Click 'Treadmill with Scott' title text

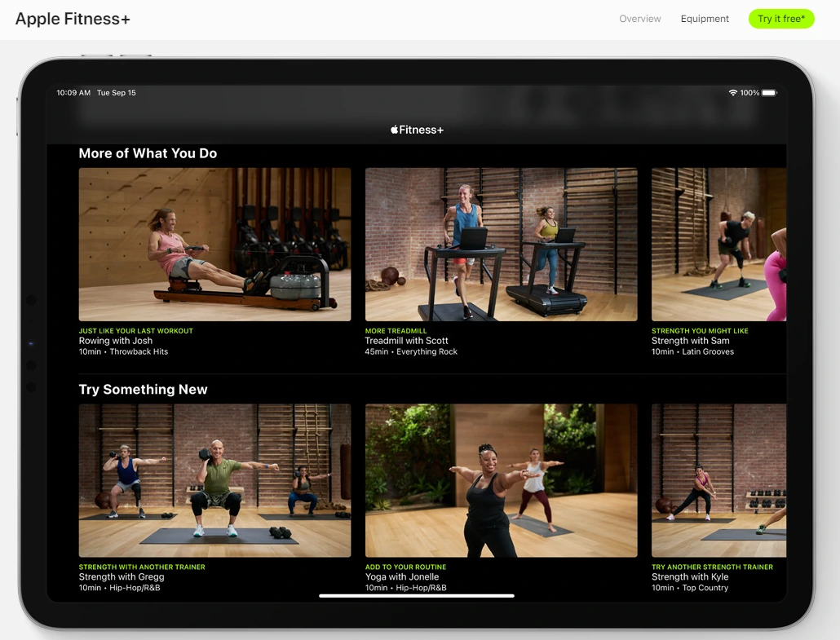pyautogui.click(x=407, y=341)
